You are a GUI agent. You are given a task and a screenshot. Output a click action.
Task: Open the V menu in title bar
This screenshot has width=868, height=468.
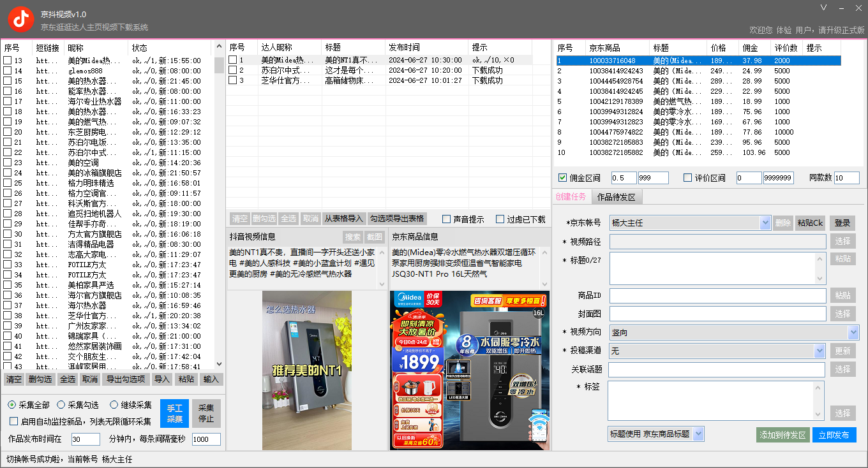click(x=823, y=8)
